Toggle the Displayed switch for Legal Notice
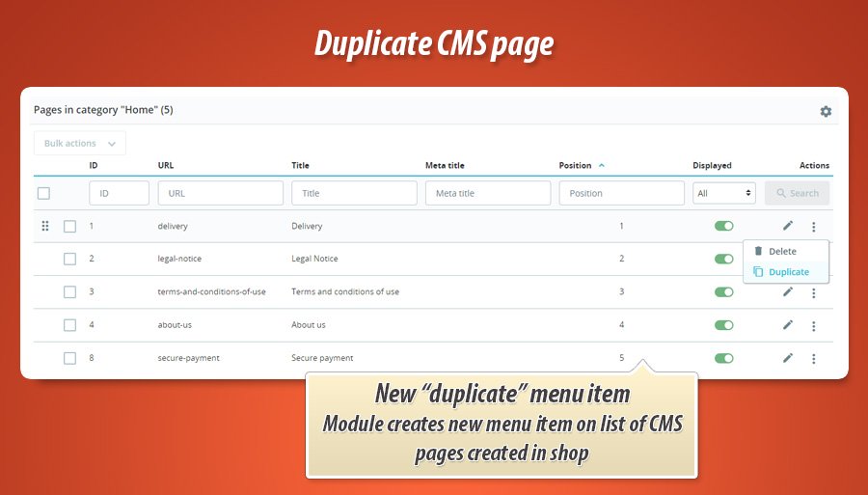The image size is (868, 495). pos(723,259)
